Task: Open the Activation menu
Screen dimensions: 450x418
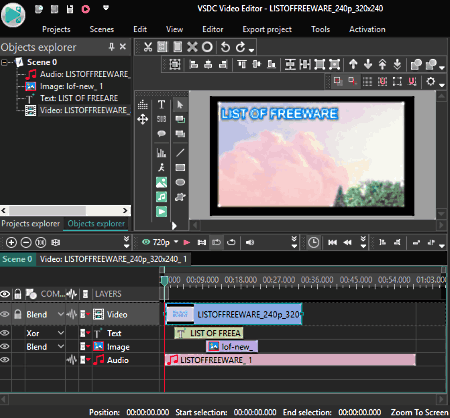Action: tap(367, 29)
